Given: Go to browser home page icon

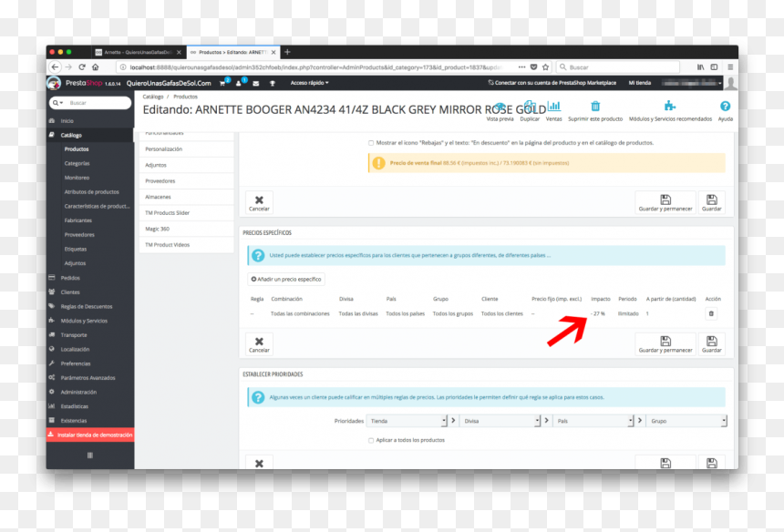Looking at the screenshot, I should pyautogui.click(x=96, y=66).
